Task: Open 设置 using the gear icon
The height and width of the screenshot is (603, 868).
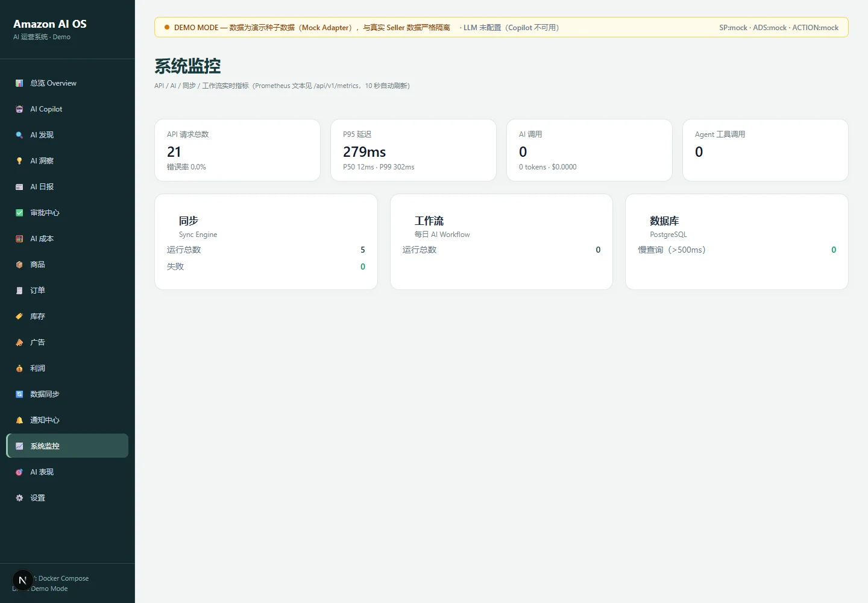Action: click(x=19, y=498)
